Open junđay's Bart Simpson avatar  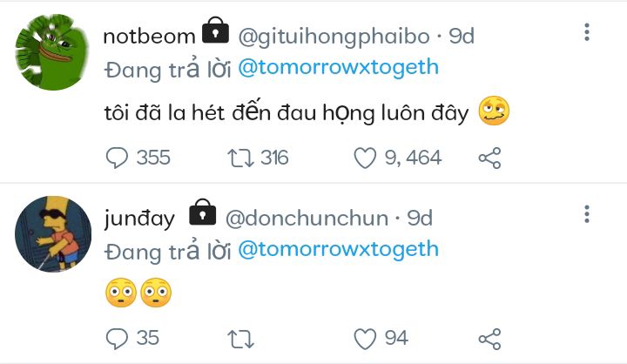point(54,233)
